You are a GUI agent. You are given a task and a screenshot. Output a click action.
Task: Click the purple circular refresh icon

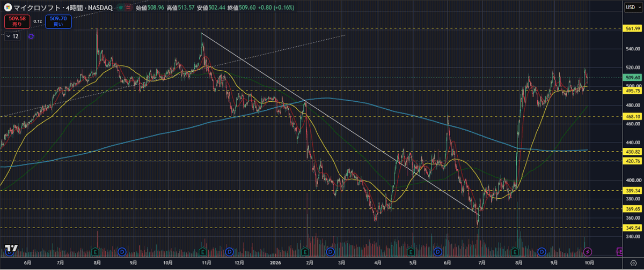click(x=31, y=36)
